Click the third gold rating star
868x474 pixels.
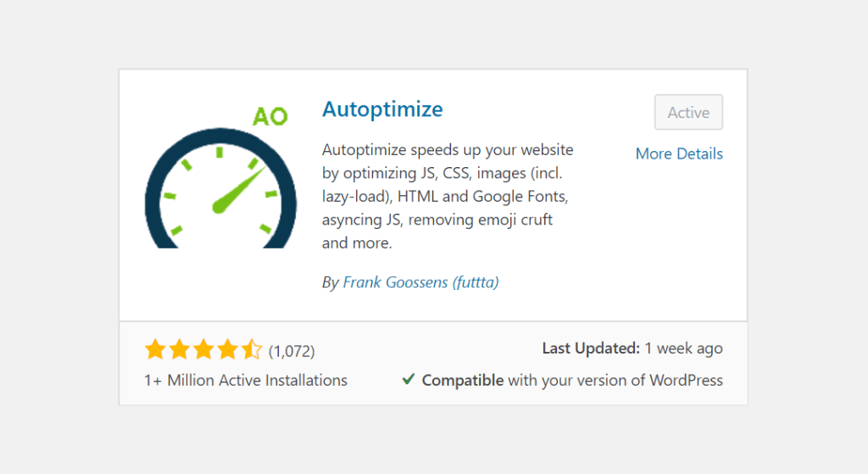pos(203,349)
